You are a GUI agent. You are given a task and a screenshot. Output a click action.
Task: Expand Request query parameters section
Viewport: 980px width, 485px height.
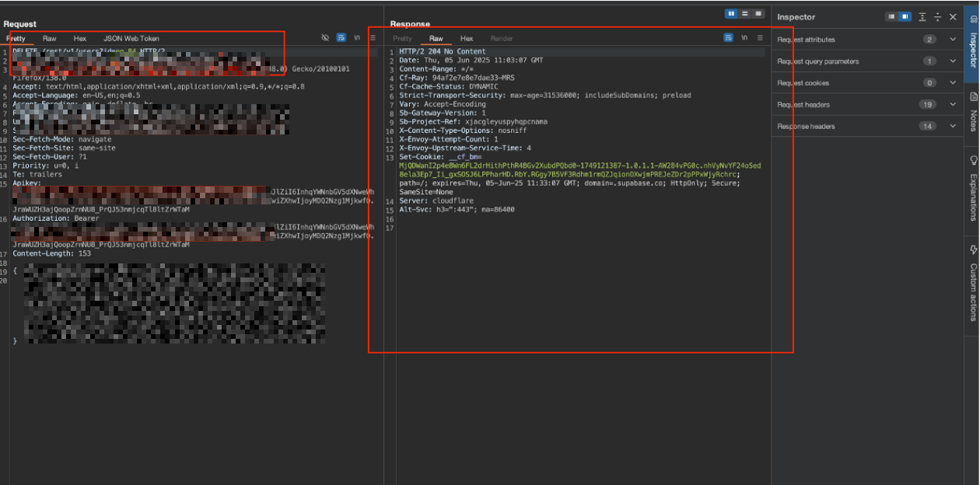pyautogui.click(x=868, y=61)
